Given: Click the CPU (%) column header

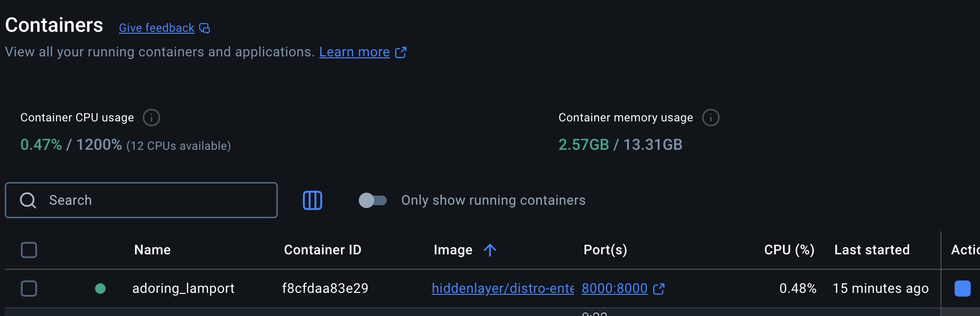Looking at the screenshot, I should [x=789, y=250].
